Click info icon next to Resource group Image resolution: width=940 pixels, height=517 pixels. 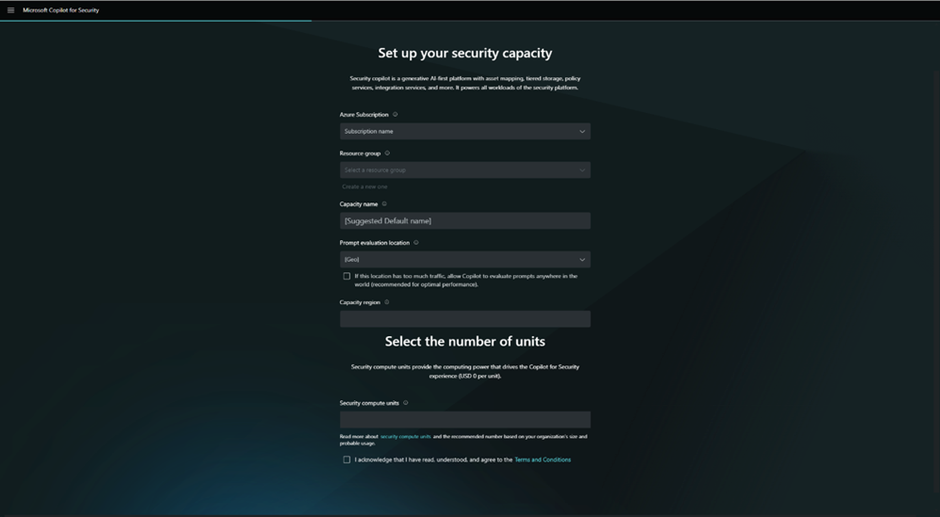coord(387,153)
